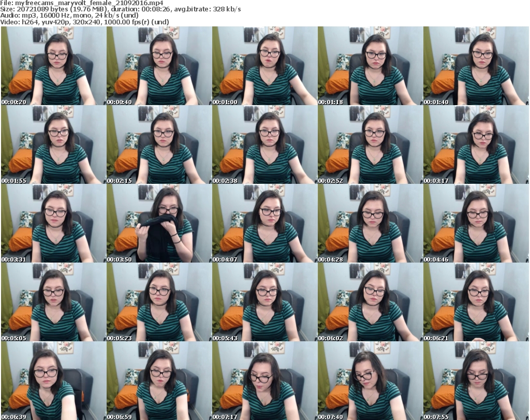This screenshot has height=420, width=530.
Task: Select the frame at 00:01:55
Action: coord(53,144)
